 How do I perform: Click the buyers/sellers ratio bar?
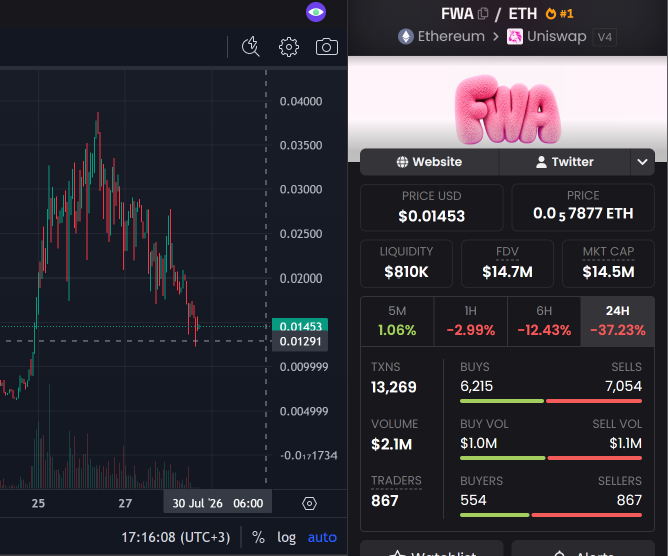[x=551, y=515]
